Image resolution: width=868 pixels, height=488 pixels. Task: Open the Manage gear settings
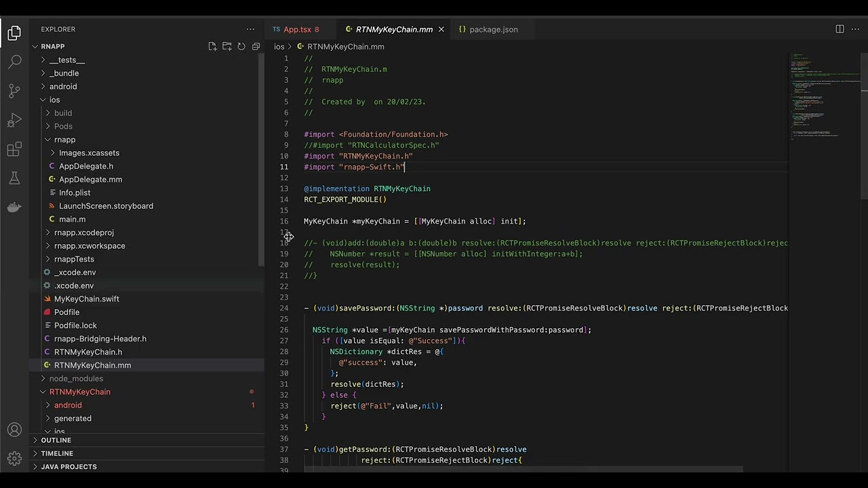14,459
